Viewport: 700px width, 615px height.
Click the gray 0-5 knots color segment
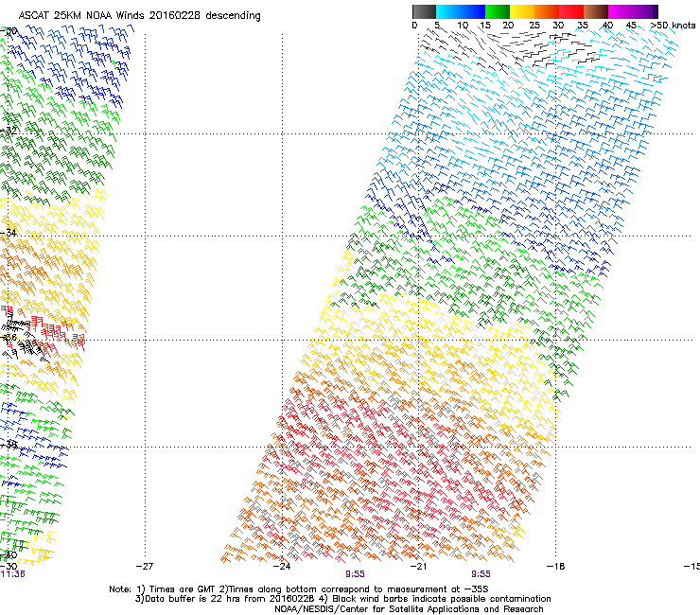click(x=424, y=11)
